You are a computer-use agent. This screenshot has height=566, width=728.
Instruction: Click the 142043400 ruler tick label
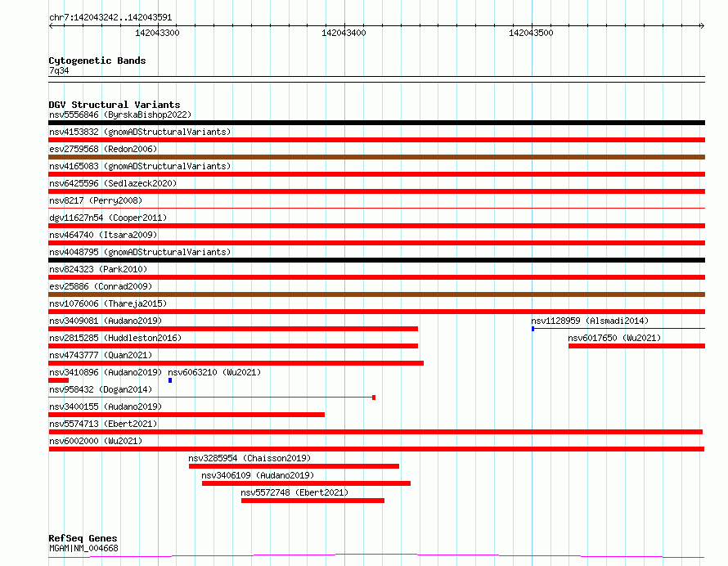(344, 34)
